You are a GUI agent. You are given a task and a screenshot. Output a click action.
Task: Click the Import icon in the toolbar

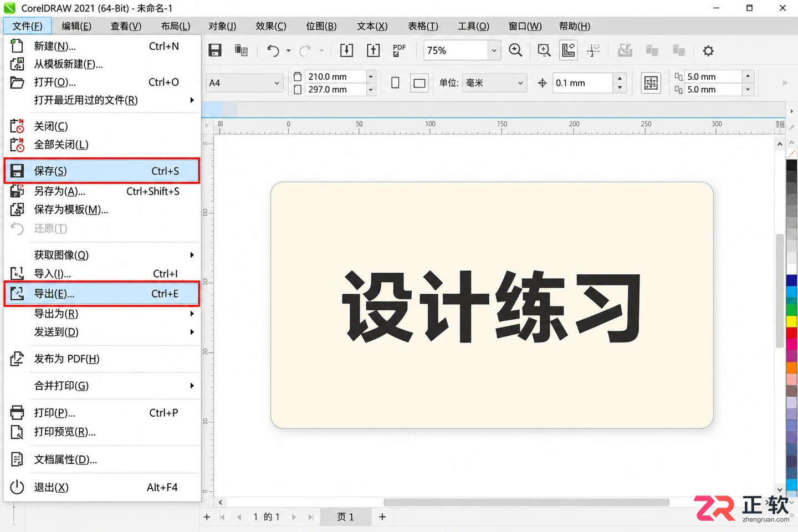[346, 50]
